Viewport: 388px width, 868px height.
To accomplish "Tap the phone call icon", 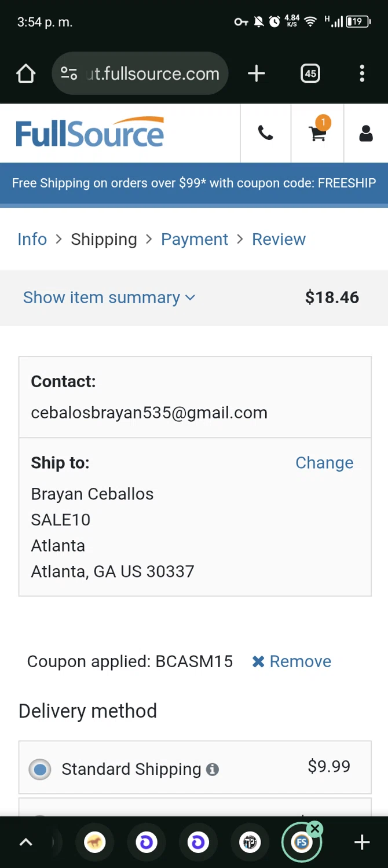I will [265, 134].
